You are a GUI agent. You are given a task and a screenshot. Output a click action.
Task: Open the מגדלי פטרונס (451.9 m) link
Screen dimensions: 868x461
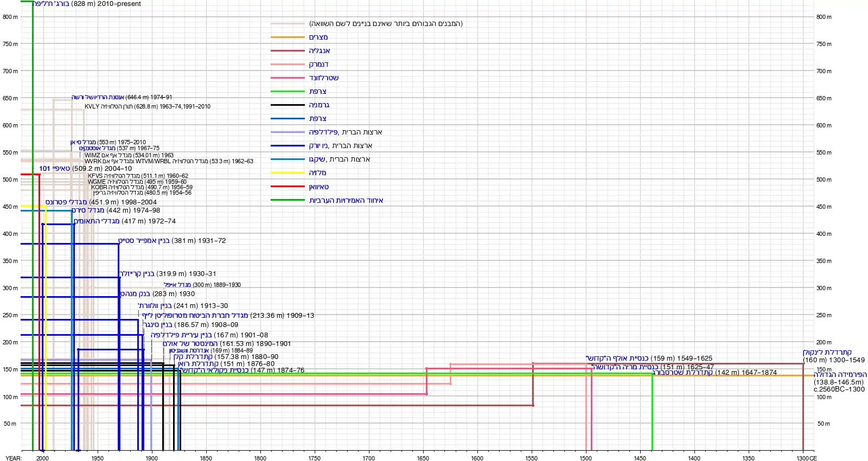coord(66,202)
